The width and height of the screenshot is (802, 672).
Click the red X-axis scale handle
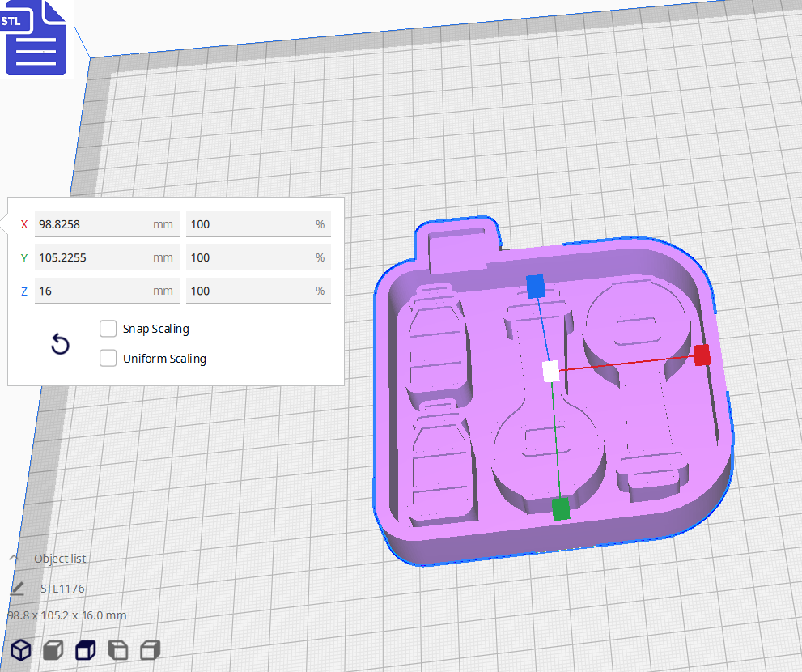click(701, 355)
